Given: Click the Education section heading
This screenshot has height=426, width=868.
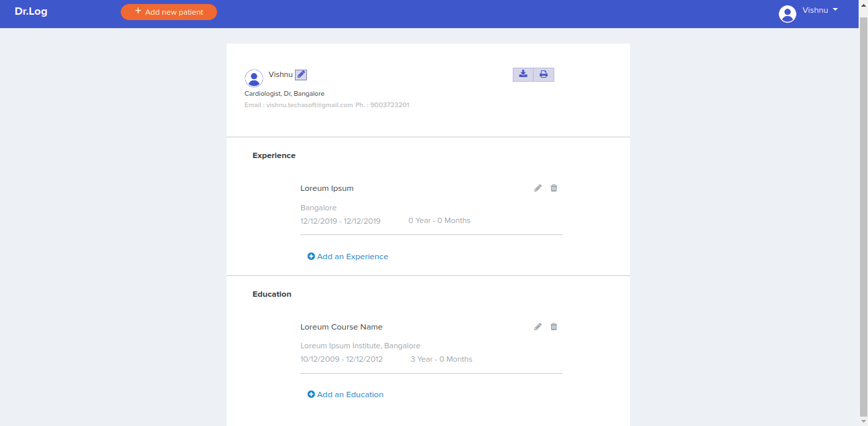Looking at the screenshot, I should [272, 294].
